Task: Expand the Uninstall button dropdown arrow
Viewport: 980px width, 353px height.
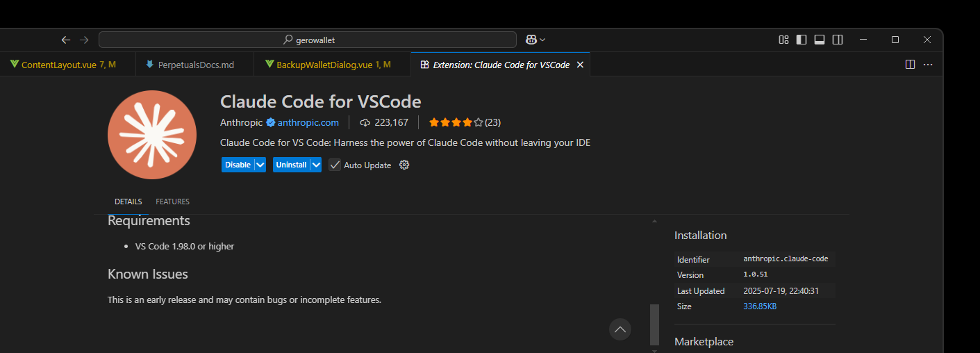Action: [x=315, y=165]
